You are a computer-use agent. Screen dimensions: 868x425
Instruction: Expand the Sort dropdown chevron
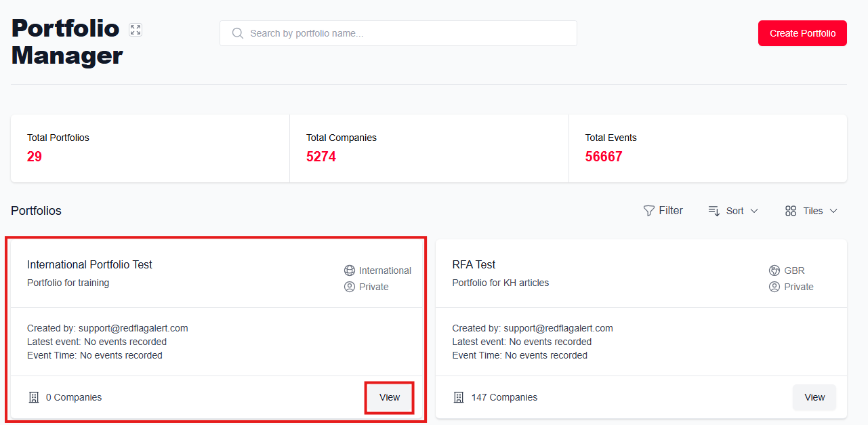[x=754, y=211]
